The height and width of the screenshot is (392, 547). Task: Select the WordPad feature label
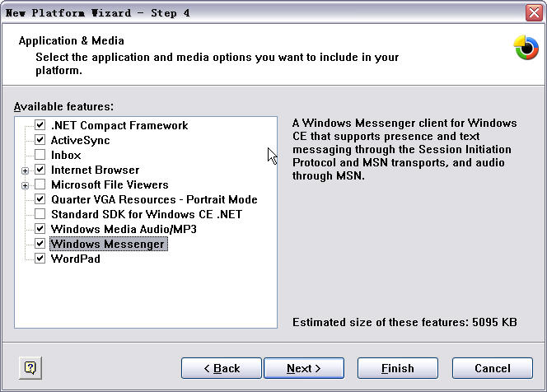(75, 259)
